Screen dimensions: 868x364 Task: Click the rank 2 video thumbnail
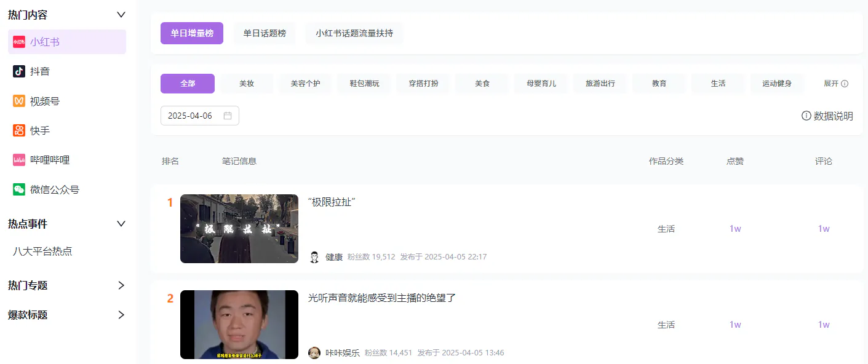239,325
